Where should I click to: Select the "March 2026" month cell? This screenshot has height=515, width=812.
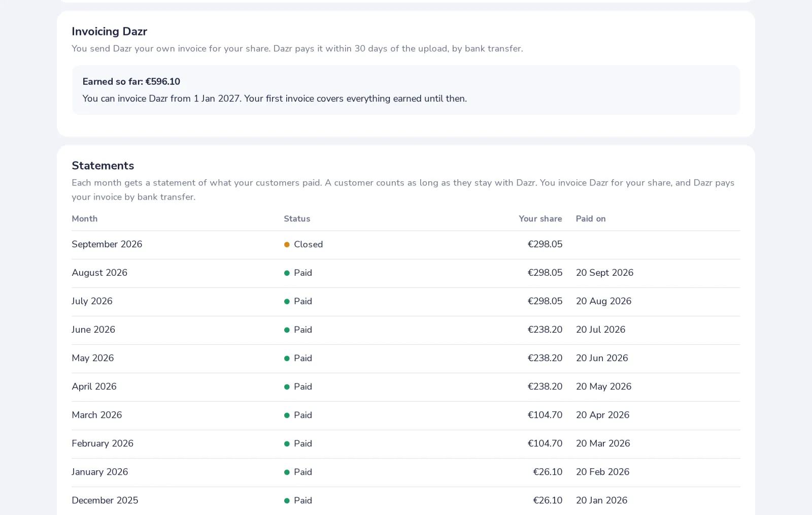97,415
